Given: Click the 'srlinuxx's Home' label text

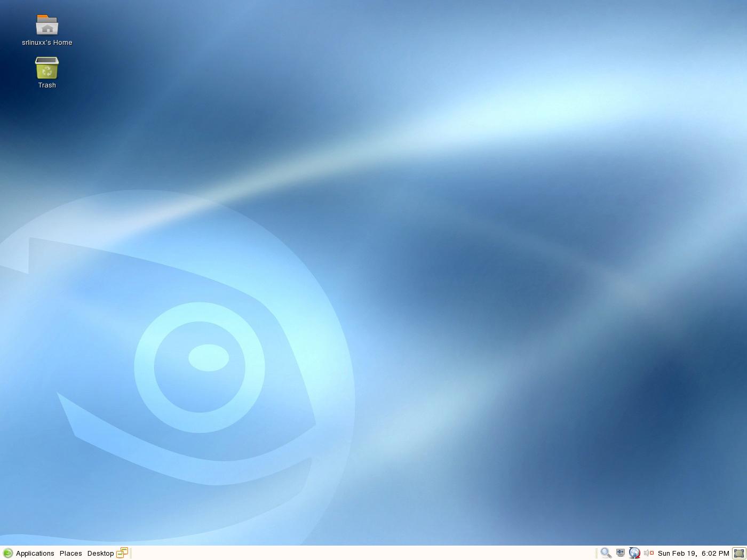Looking at the screenshot, I should coord(47,43).
